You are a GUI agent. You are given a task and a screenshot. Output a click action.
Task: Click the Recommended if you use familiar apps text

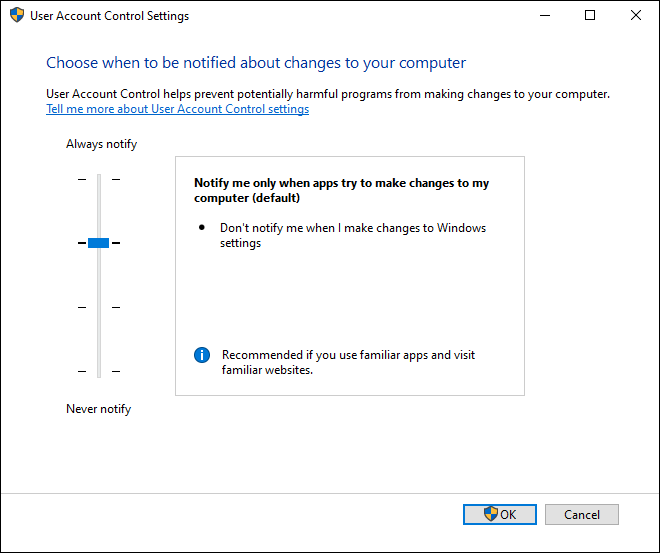click(x=348, y=362)
